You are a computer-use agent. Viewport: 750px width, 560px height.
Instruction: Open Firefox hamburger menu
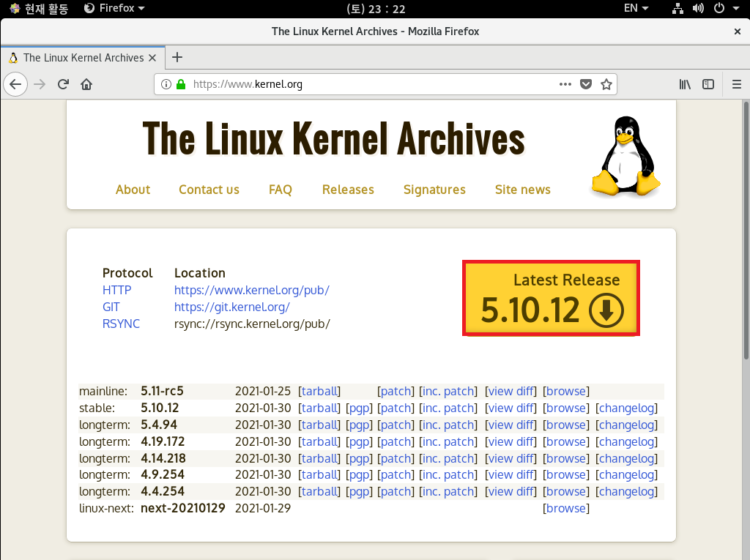click(x=737, y=85)
